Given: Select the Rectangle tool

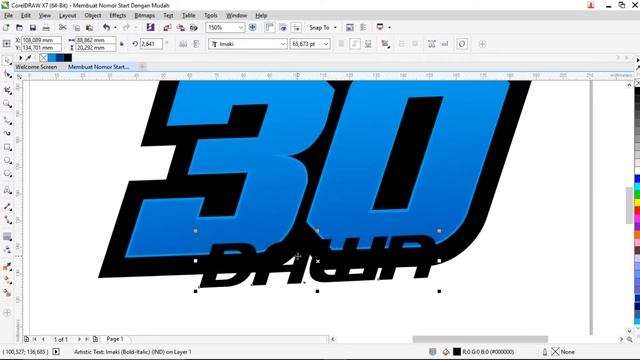Looking at the screenshot, I should tap(7, 147).
